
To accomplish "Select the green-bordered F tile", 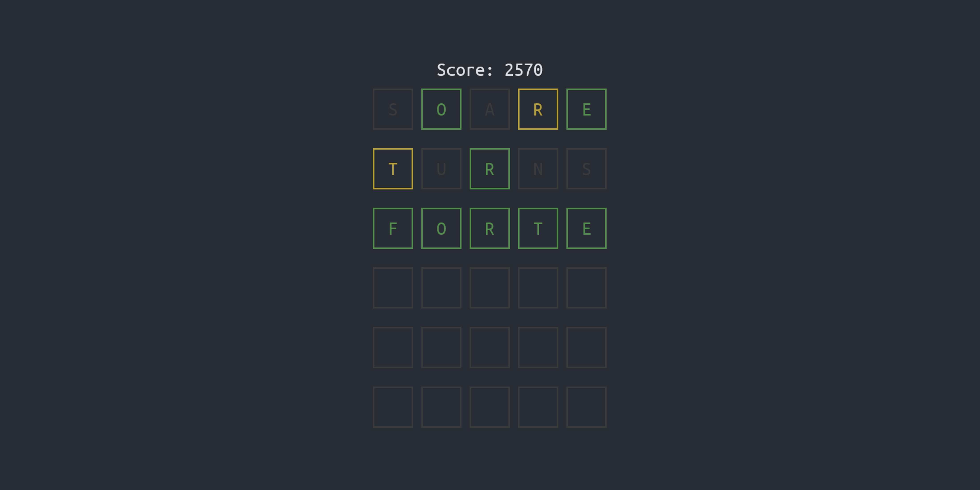I will click(394, 228).
